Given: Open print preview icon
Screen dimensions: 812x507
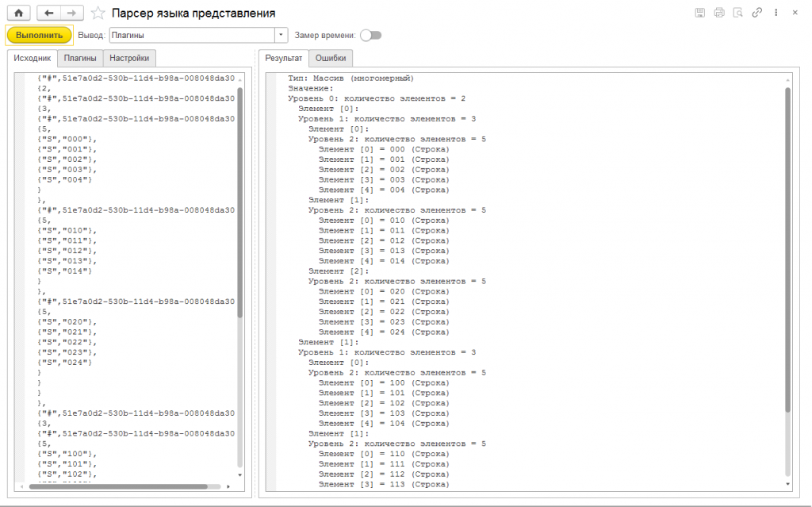Looking at the screenshot, I should pos(738,13).
